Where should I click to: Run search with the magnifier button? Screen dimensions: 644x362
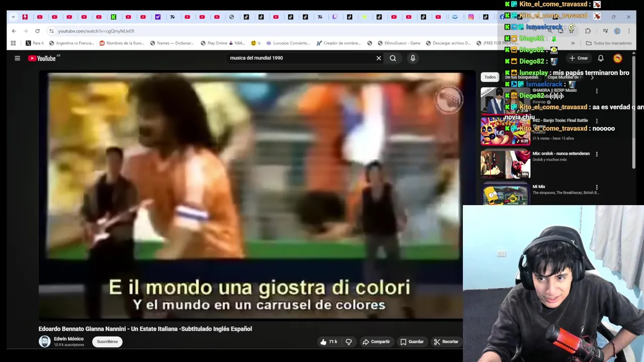393,58
